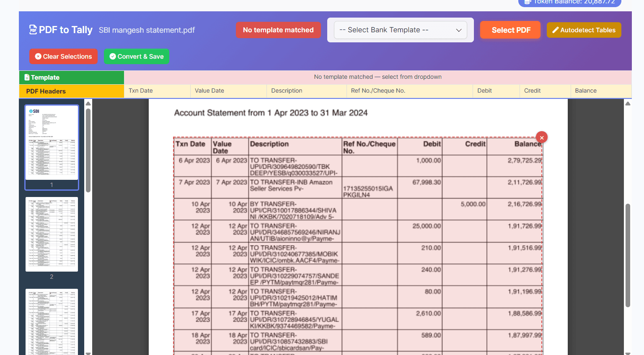
Task: Select the PDF Headers row label
Action: tap(71, 91)
